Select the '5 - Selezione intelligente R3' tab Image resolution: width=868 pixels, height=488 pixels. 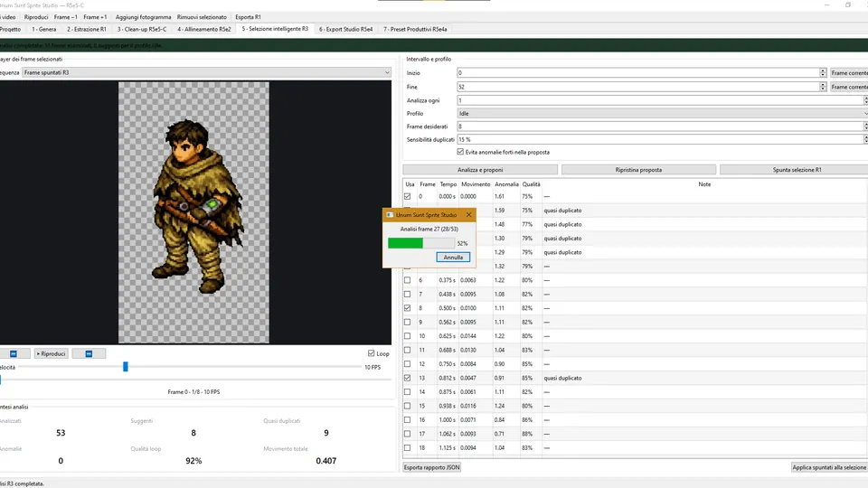coord(275,29)
